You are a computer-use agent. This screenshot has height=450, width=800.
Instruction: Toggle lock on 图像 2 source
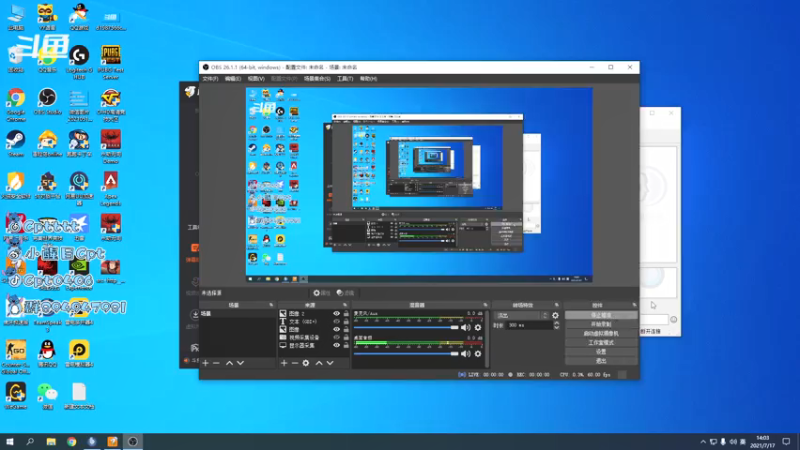[x=346, y=314]
